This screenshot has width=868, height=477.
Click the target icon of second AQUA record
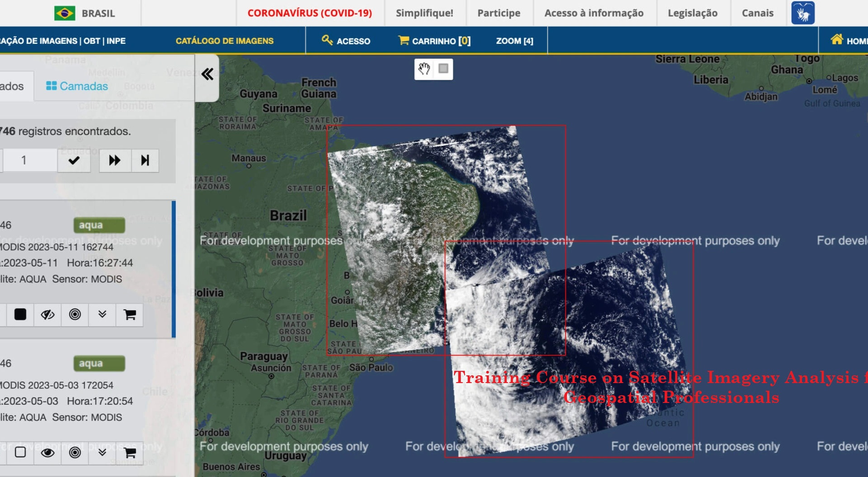(75, 453)
